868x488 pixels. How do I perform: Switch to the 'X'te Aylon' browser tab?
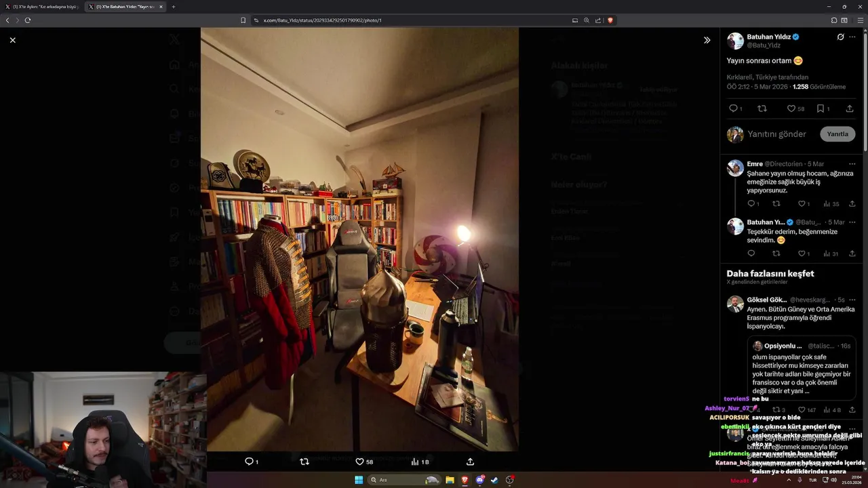pyautogui.click(x=42, y=7)
